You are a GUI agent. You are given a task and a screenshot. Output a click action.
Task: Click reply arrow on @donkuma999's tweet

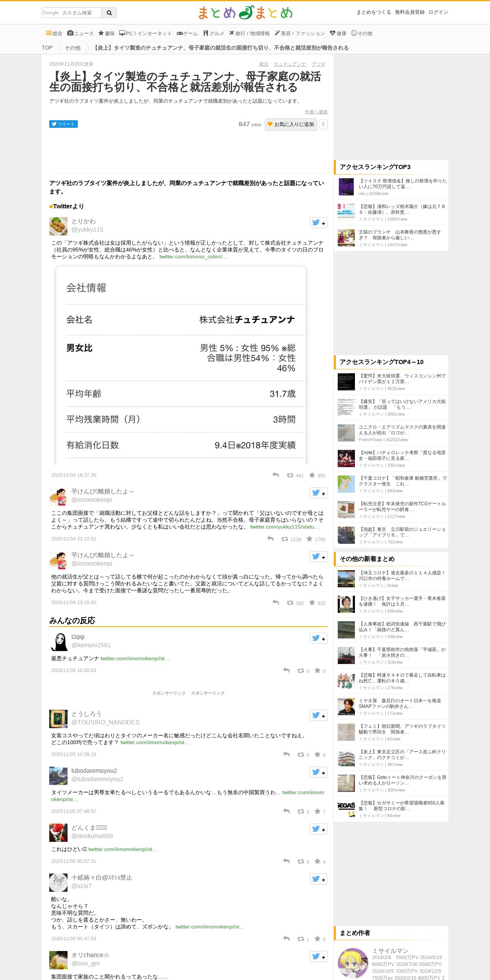point(287,861)
